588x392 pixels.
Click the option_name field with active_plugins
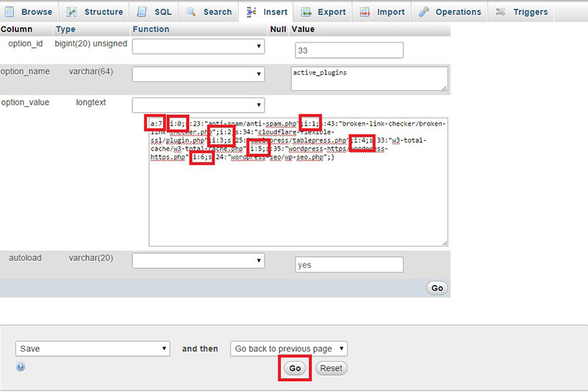click(370, 79)
